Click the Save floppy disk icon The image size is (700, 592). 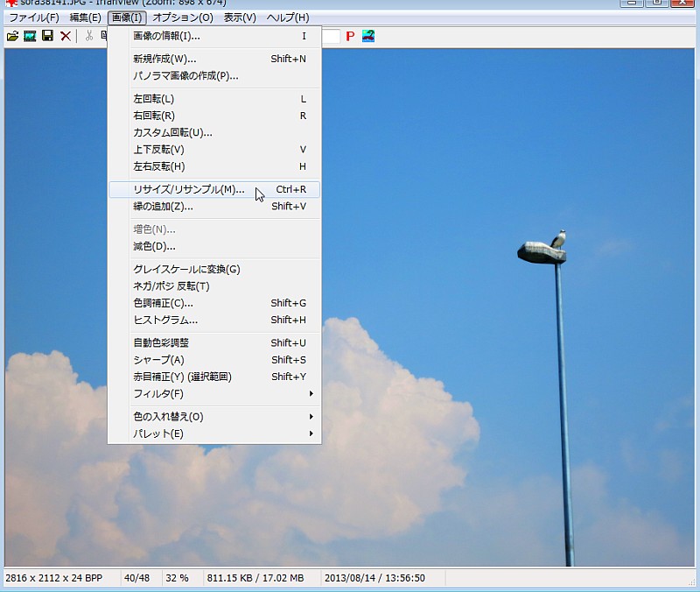pos(48,36)
